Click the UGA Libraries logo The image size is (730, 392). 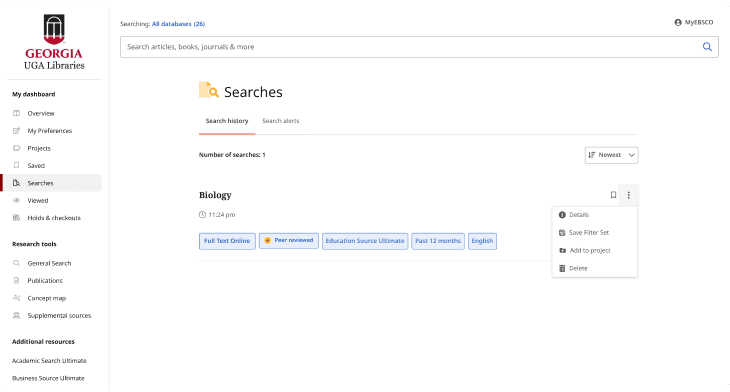coord(54,42)
